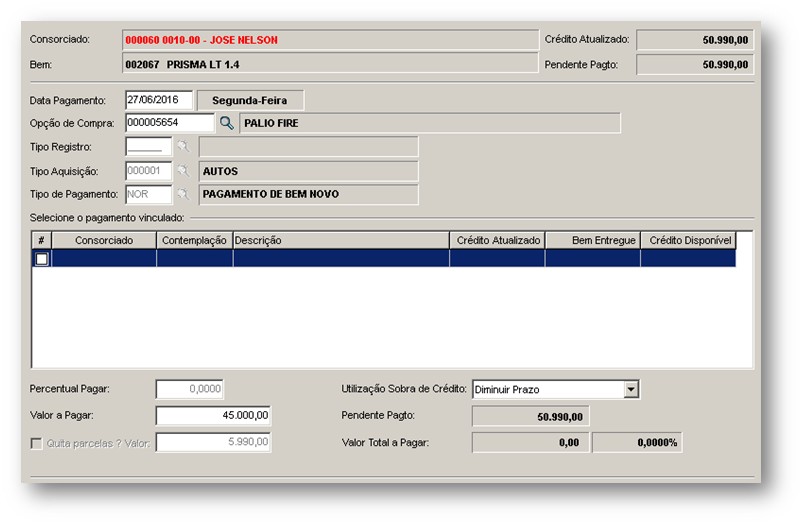Image resolution: width=803 pixels, height=525 pixels.
Task: Click the Opção de Compra code field
Action: [170, 123]
